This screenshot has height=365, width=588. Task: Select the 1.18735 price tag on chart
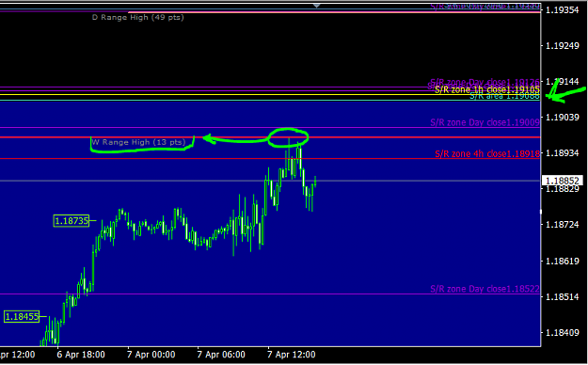coord(72,220)
